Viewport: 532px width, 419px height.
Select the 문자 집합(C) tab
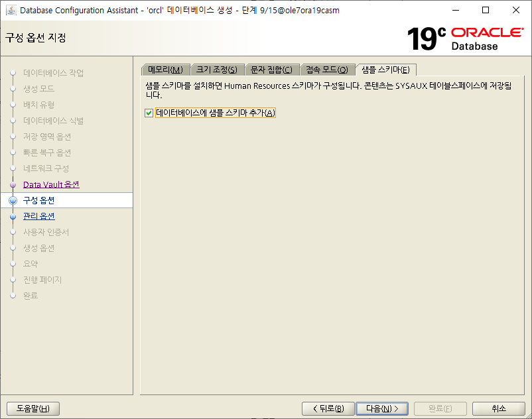pyautogui.click(x=271, y=70)
